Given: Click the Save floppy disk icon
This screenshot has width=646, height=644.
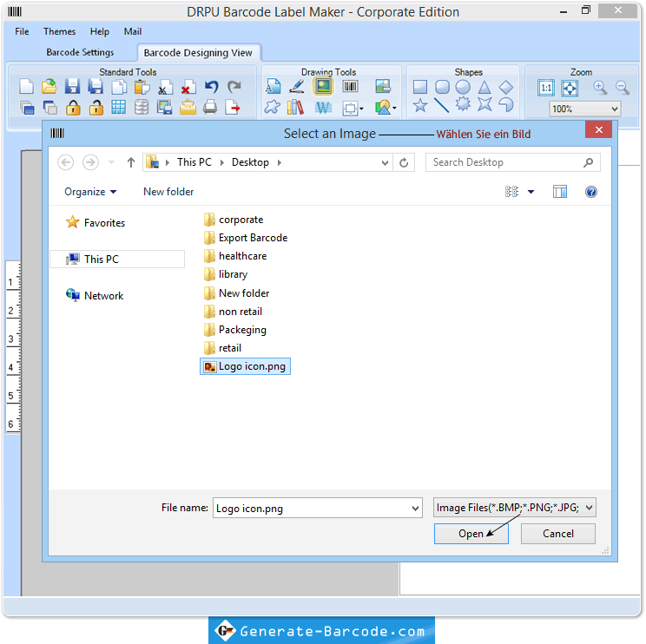Looking at the screenshot, I should (73, 87).
